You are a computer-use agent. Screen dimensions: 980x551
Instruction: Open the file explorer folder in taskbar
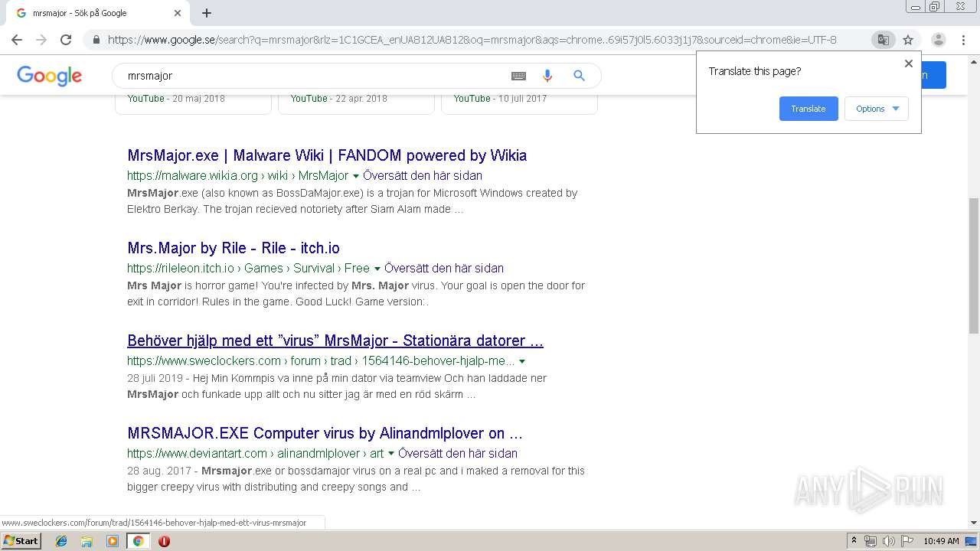[87, 541]
